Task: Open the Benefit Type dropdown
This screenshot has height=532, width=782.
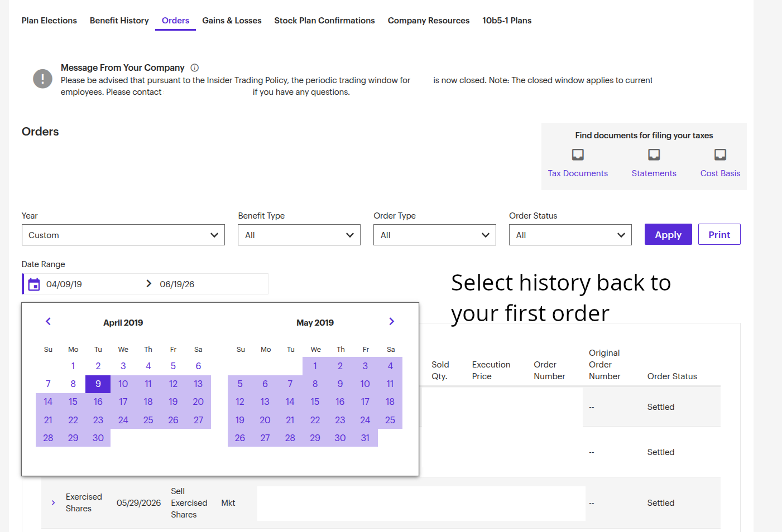Action: click(x=299, y=235)
